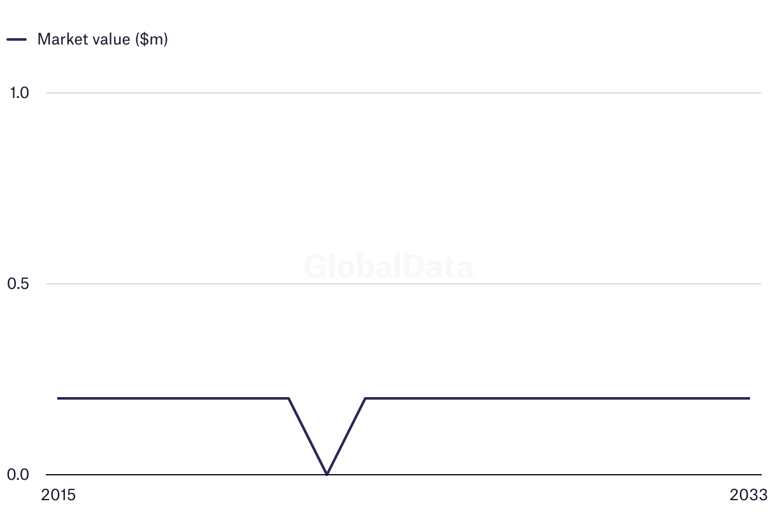Click the point where the line recovers after the dip
The height and width of the screenshot is (532, 777).
tap(365, 398)
